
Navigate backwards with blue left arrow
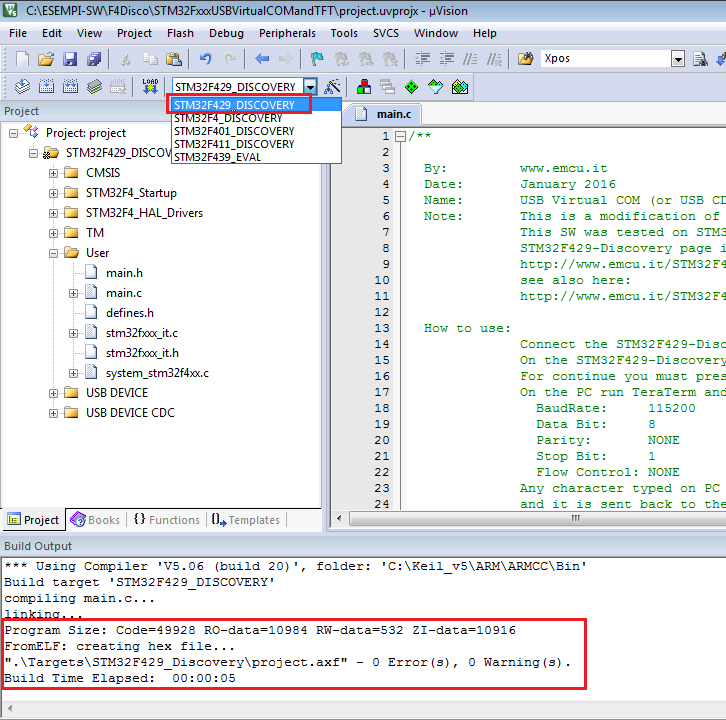(x=262, y=59)
